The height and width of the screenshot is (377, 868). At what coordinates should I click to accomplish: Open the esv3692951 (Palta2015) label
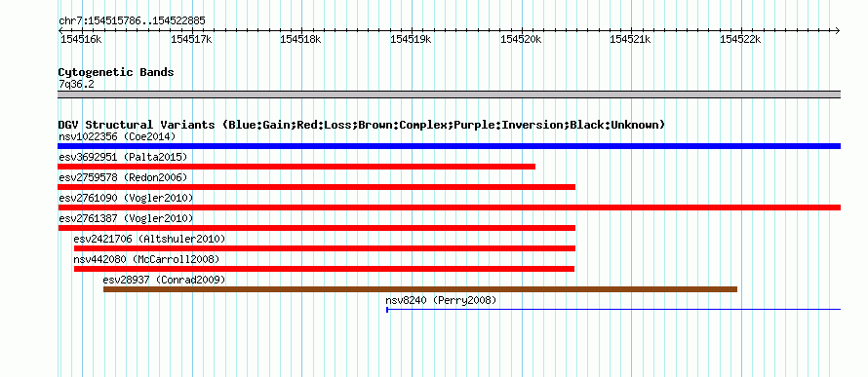coord(123,157)
